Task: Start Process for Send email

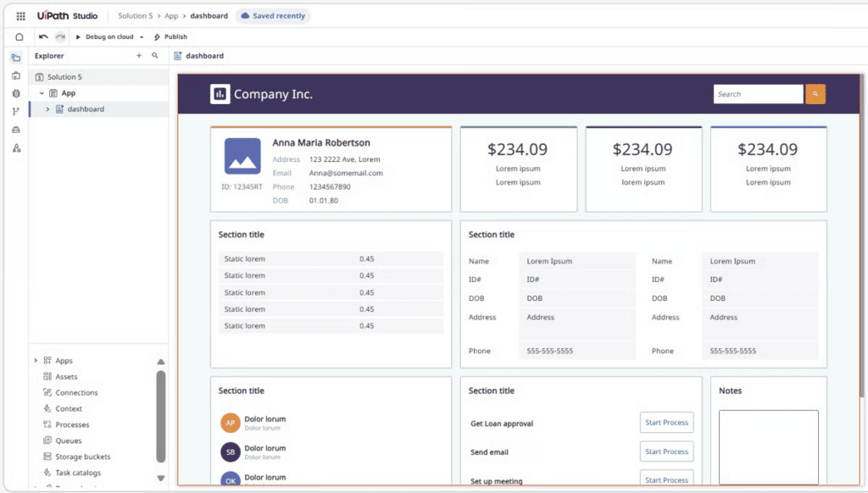Action: coord(666,451)
